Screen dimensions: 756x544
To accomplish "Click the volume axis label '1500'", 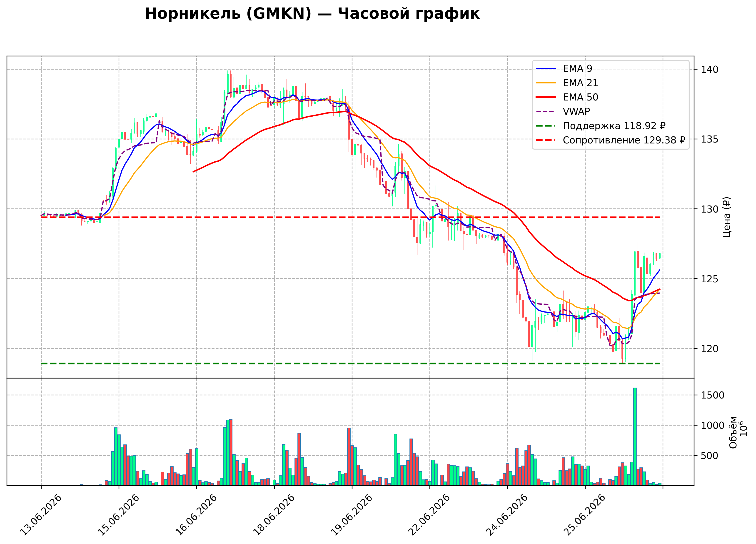I will click(x=713, y=396).
